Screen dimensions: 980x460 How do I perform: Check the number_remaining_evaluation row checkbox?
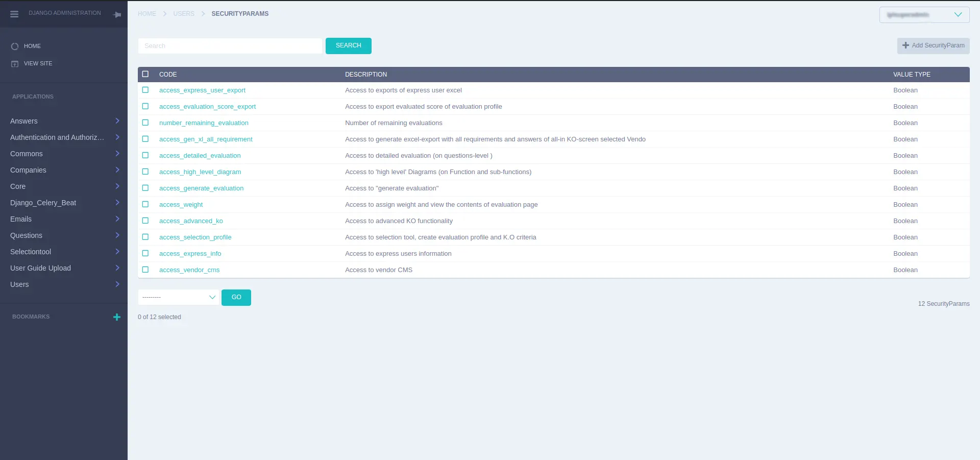(x=145, y=123)
